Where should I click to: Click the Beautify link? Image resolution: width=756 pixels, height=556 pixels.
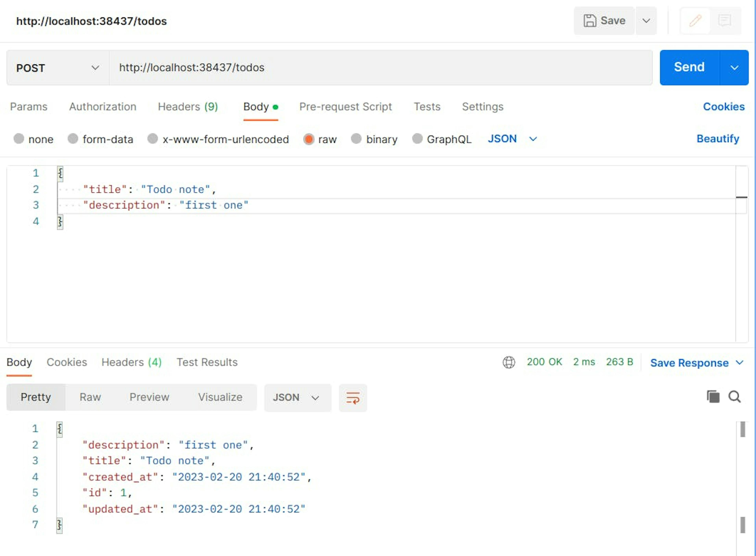click(x=718, y=139)
